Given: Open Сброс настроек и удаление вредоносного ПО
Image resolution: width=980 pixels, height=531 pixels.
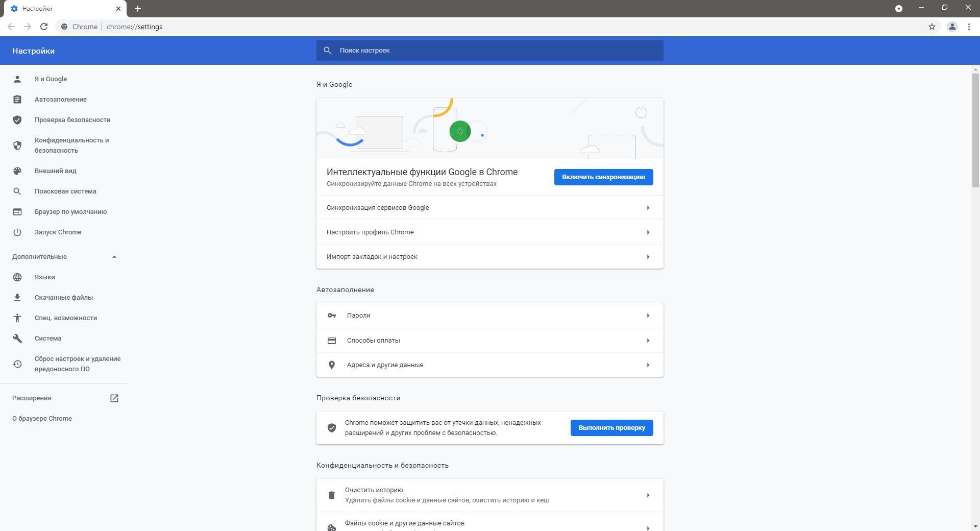Looking at the screenshot, I should click(78, 364).
